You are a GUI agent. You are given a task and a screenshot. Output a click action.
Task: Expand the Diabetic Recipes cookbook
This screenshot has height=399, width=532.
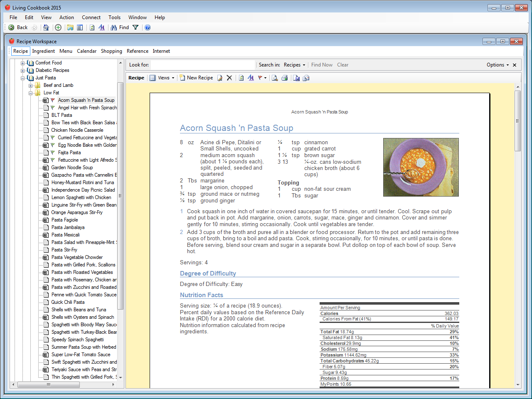point(23,71)
